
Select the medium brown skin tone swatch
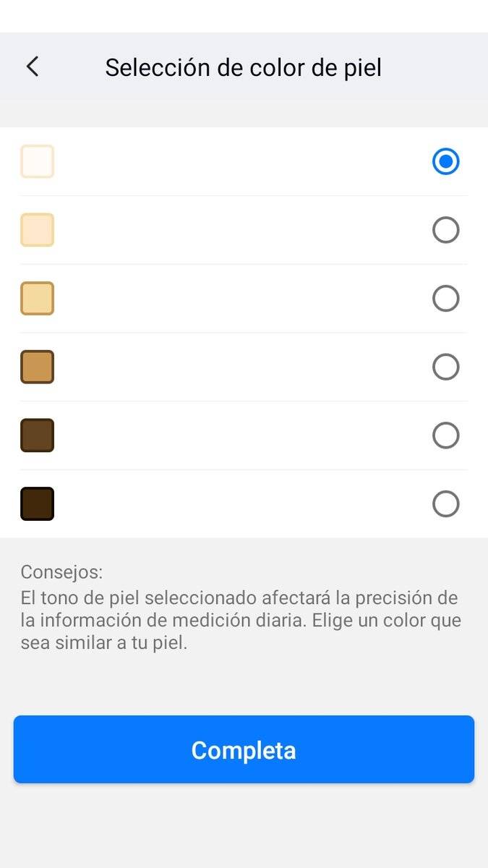(37, 367)
